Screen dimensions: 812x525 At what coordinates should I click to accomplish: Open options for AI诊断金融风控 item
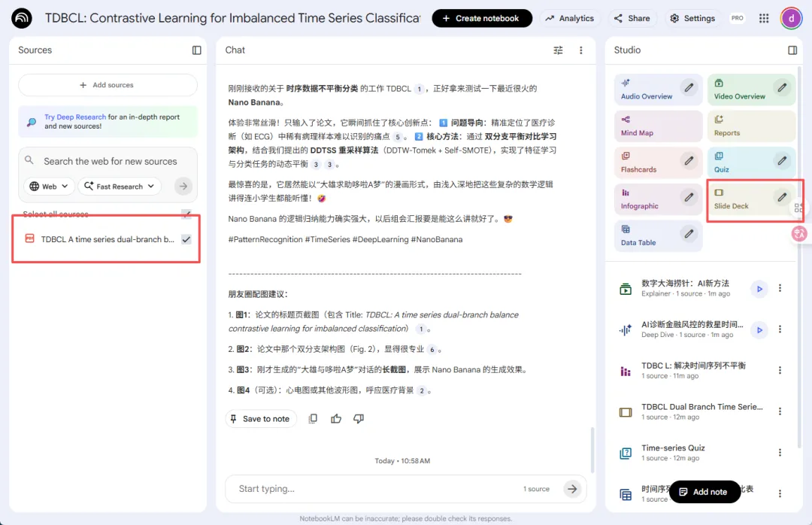[x=780, y=329]
